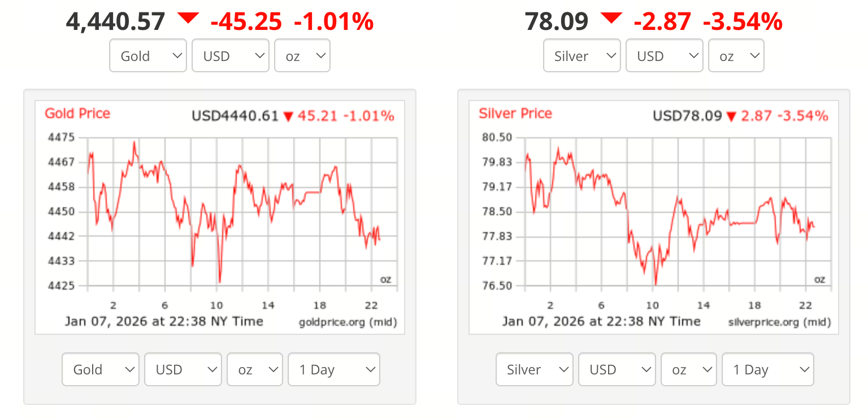Click the red down arrow beside 78.09
Viewport: 868px width, 419px height.
611,19
